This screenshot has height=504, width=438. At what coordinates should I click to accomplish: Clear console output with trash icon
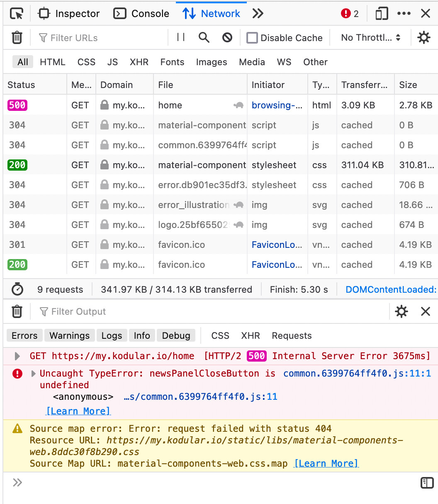[x=17, y=311]
